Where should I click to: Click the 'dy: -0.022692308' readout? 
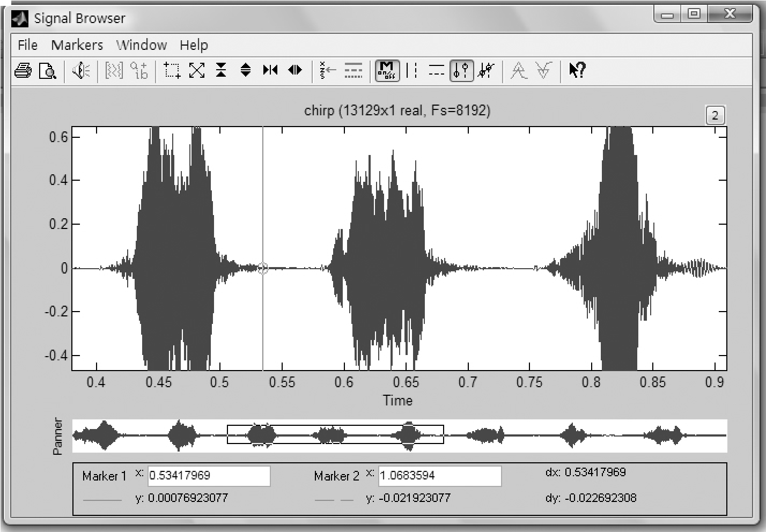tap(591, 498)
